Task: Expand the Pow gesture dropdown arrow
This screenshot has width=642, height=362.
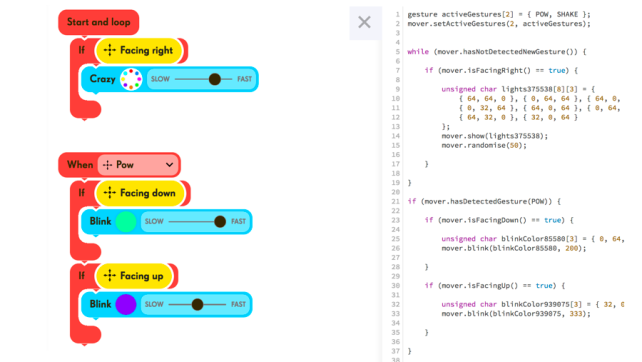Action: 169,165
